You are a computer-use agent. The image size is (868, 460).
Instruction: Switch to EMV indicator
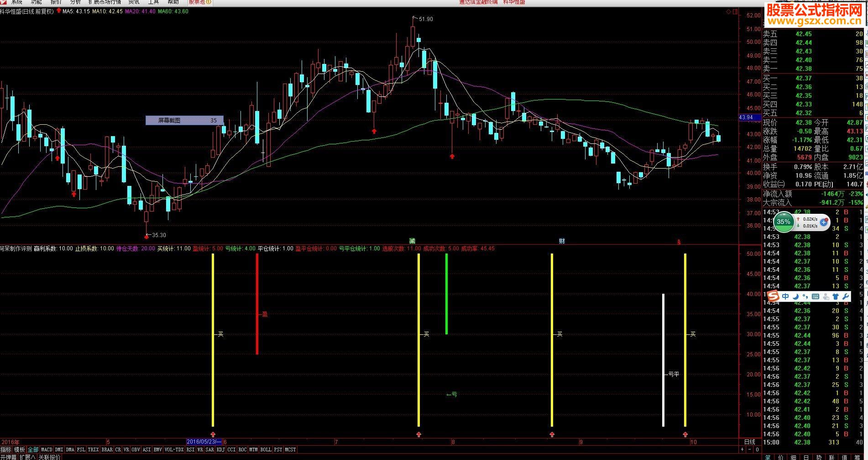pos(158,449)
